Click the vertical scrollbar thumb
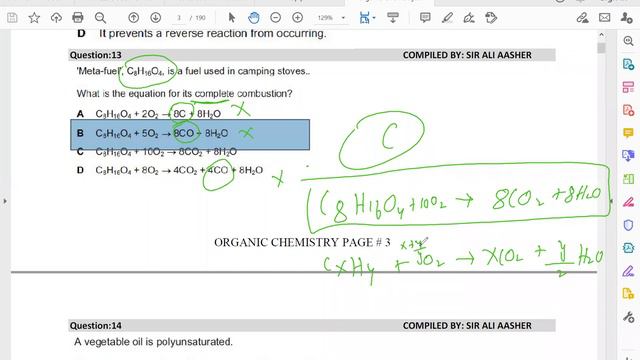This screenshot has height=360, width=640. pos(601,48)
